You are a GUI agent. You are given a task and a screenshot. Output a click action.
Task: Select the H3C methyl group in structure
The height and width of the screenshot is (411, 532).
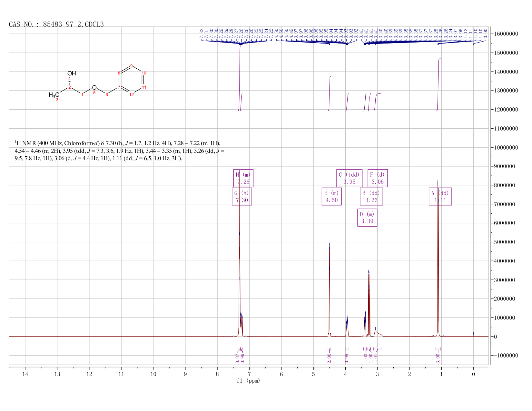54,95
